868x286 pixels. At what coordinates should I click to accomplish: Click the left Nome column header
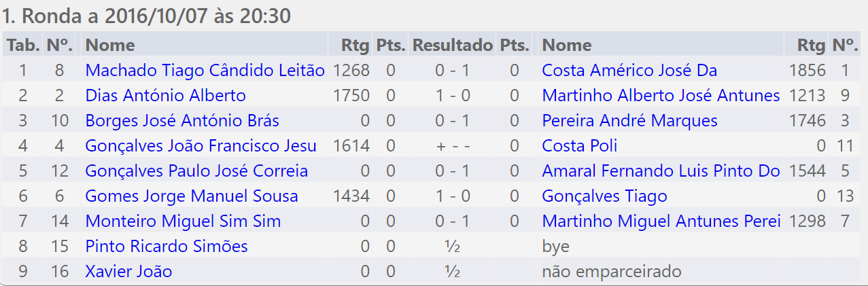(x=110, y=46)
